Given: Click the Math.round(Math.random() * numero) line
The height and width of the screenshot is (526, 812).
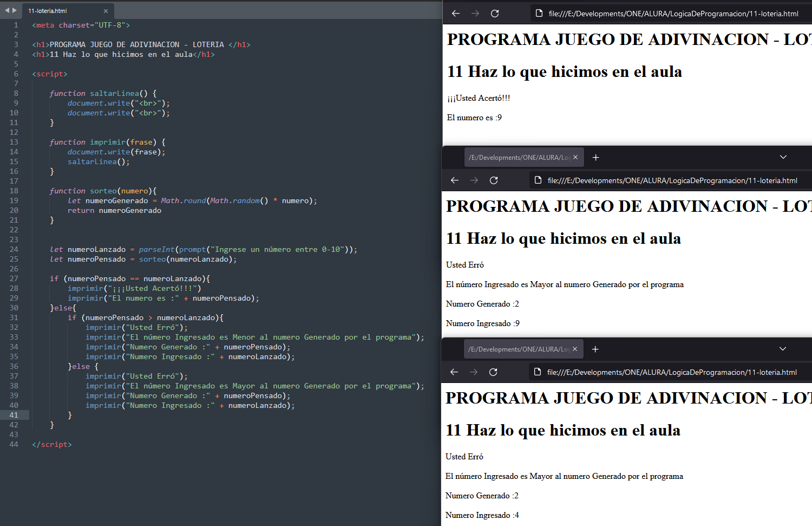Looking at the screenshot, I should click(x=192, y=200).
